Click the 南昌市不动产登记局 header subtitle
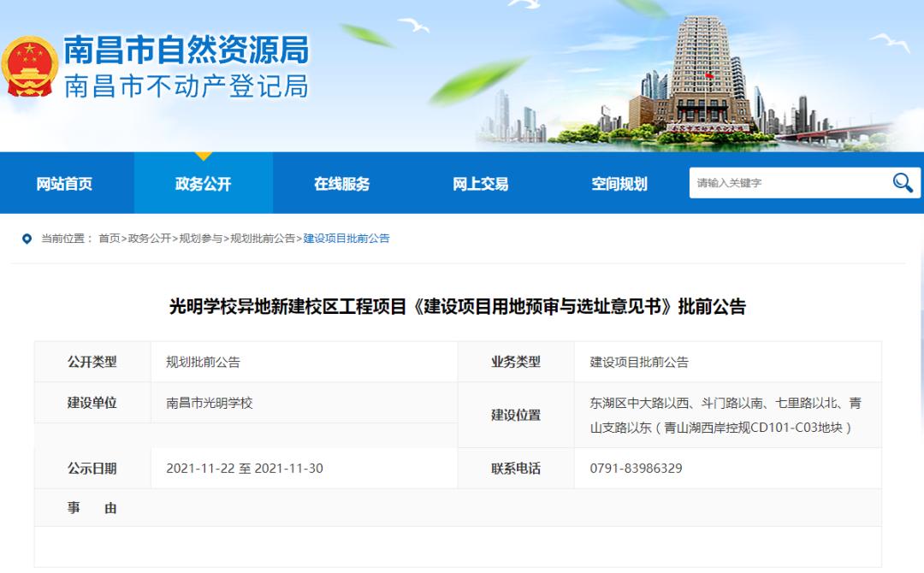Screen dimensions: 924x573 pyautogui.click(x=187, y=86)
